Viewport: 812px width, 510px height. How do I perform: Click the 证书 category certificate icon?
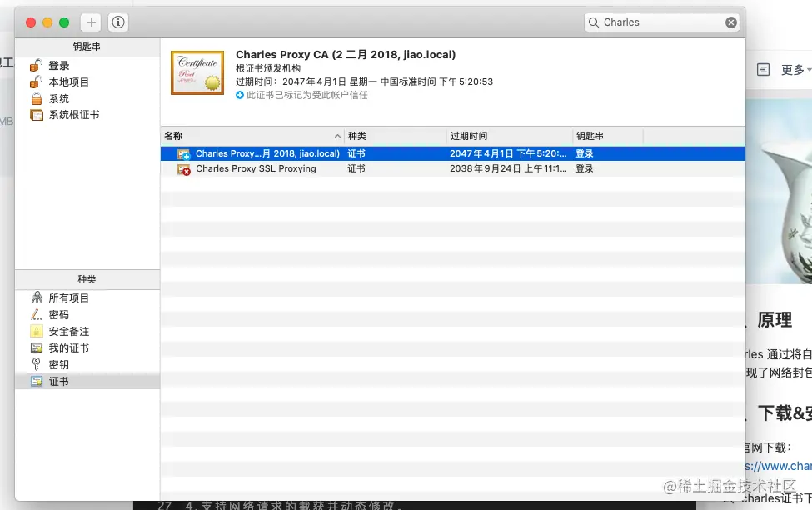[x=37, y=381]
